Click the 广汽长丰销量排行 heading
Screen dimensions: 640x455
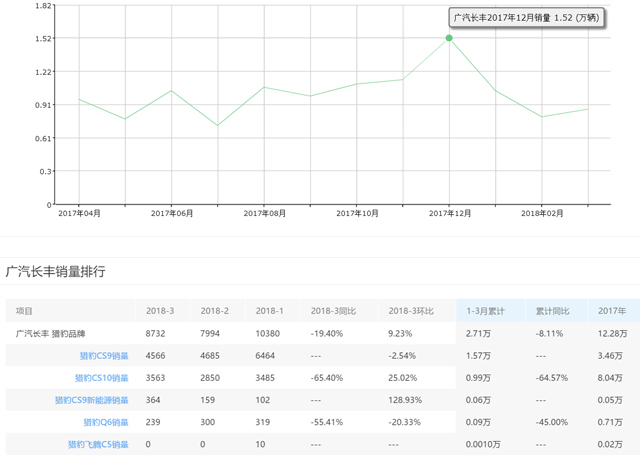(56, 271)
